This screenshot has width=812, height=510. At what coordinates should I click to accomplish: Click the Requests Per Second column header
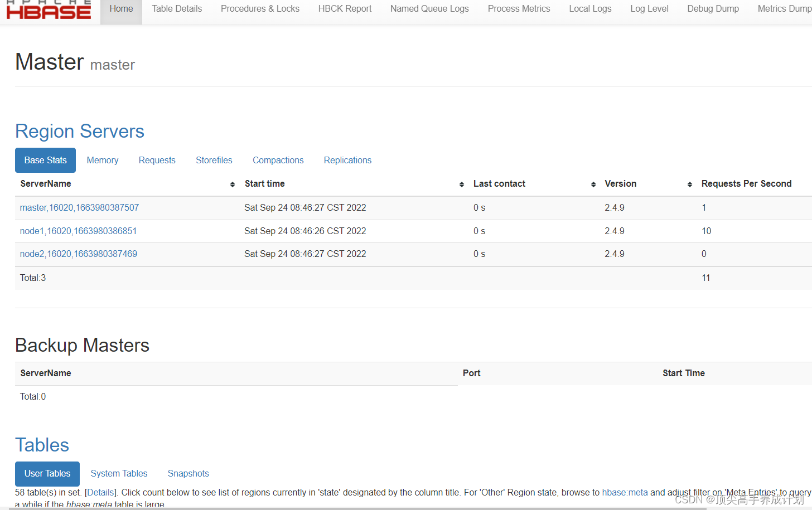click(746, 183)
